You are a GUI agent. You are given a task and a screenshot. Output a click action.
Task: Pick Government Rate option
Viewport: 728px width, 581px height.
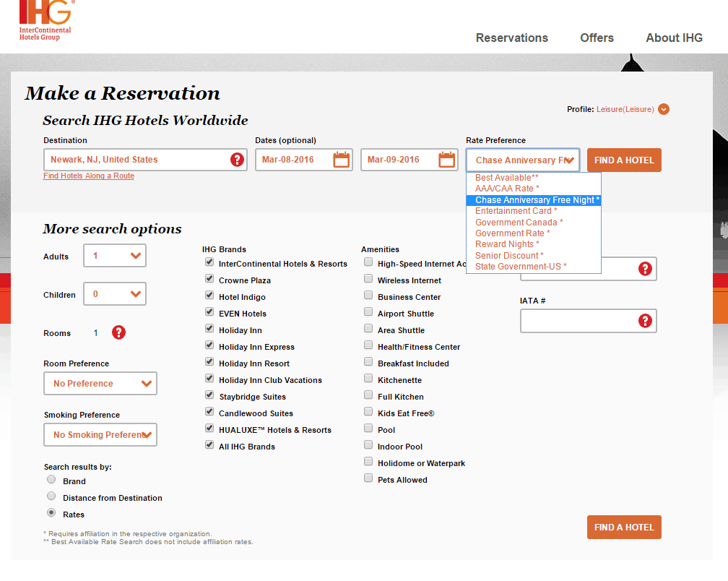tap(534, 233)
